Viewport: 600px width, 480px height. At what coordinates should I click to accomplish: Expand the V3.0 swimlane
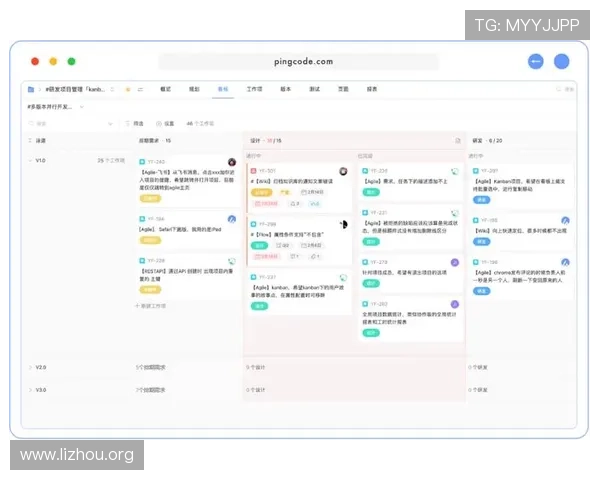[x=30, y=390]
